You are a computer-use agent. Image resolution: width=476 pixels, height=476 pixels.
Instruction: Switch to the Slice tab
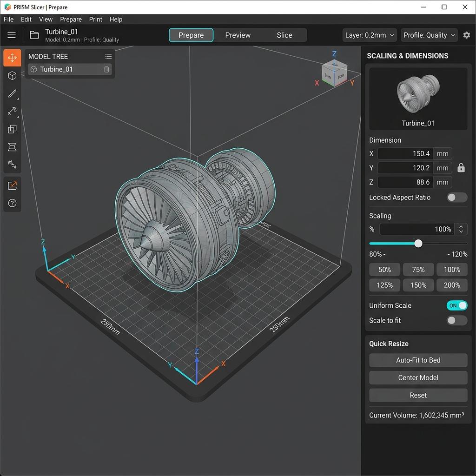point(284,35)
